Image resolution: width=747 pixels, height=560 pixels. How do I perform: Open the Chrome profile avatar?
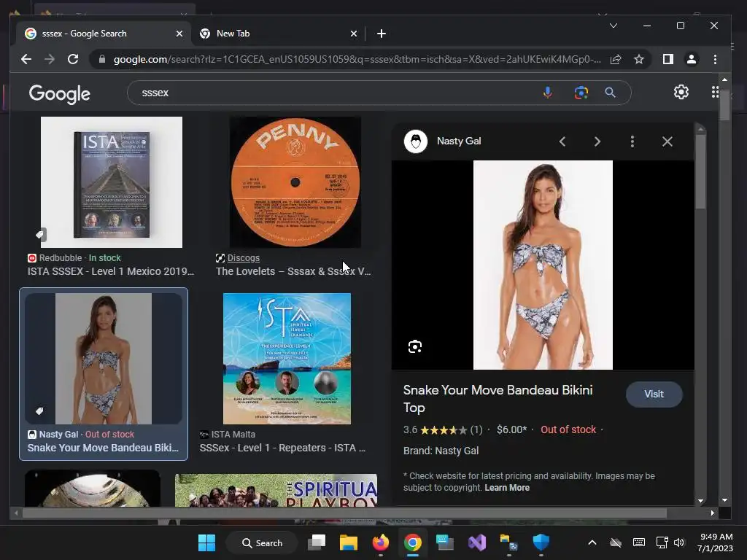pos(692,59)
